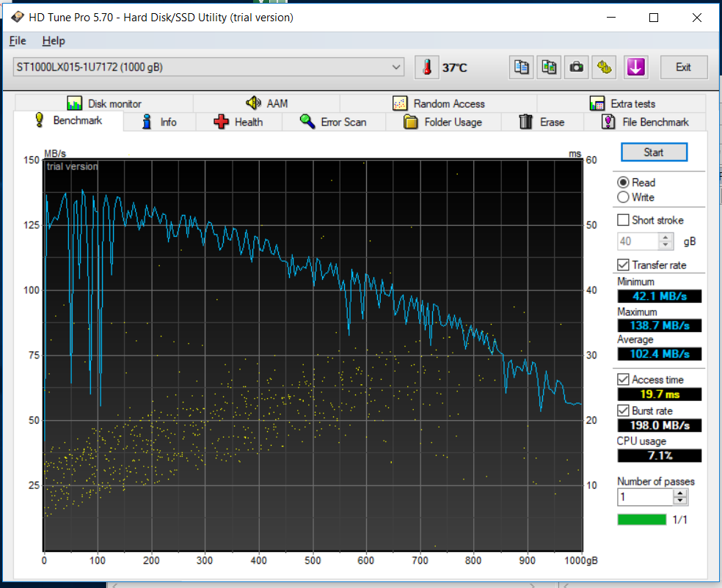Open the Help menu

click(54, 40)
